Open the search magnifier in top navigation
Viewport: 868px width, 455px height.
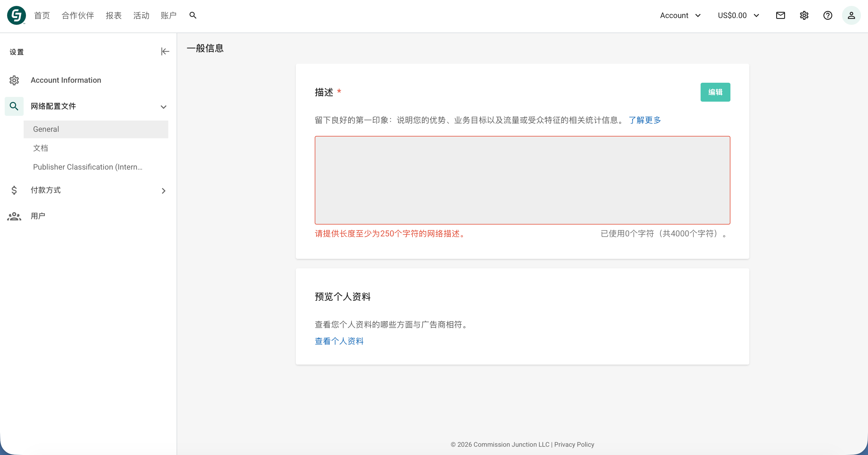click(193, 15)
